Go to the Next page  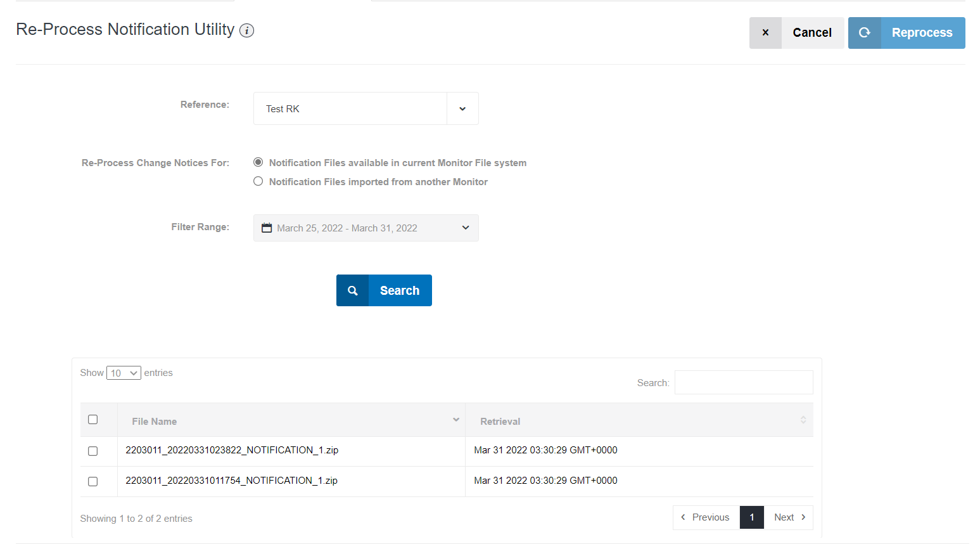(789, 517)
